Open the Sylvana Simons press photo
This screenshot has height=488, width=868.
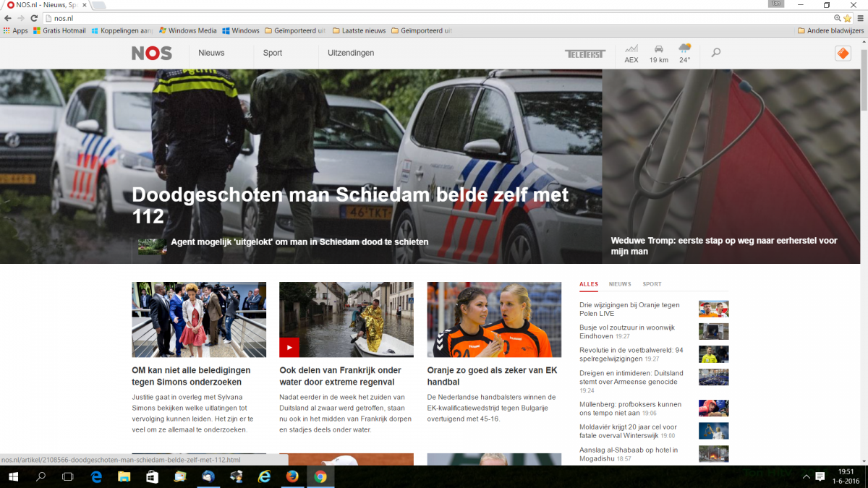pyautogui.click(x=199, y=320)
